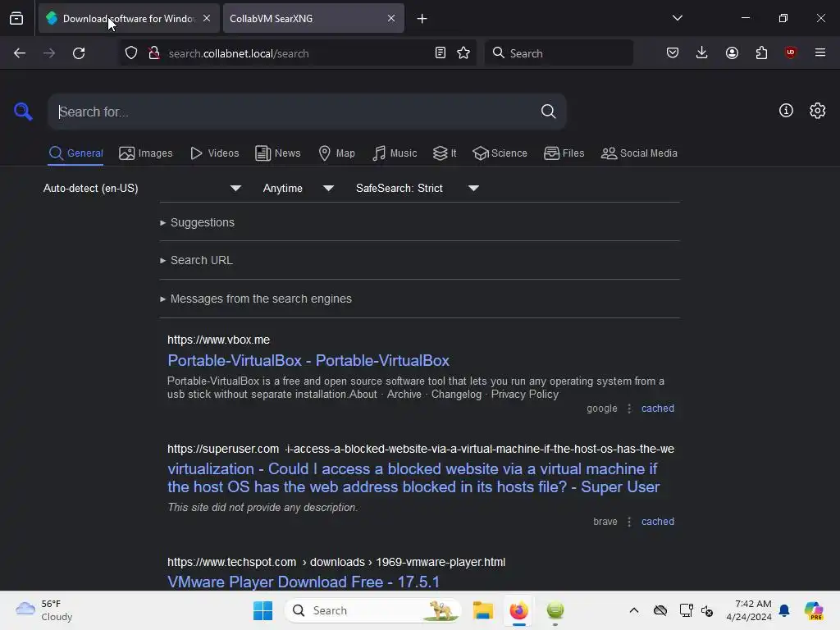
Task: Open the list all tabs dropdown
Action: 677,18
